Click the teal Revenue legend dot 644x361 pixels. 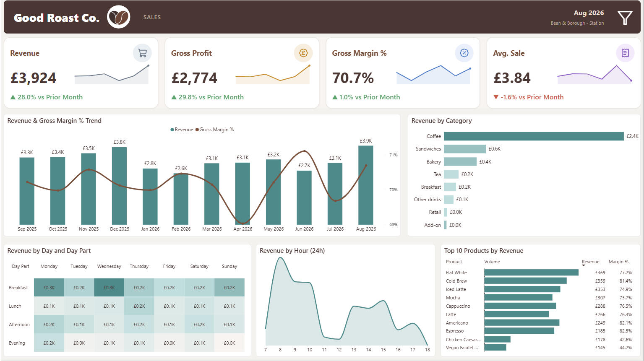tap(172, 130)
